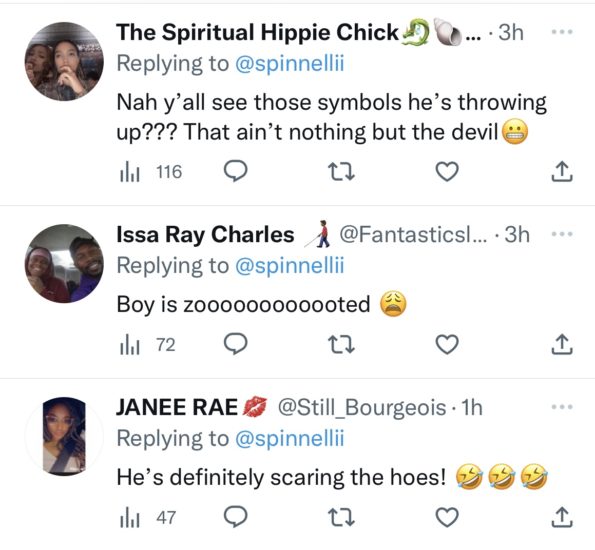Open JANEE RAE's avatar
The width and height of the screenshot is (595, 550).
pos(64,436)
